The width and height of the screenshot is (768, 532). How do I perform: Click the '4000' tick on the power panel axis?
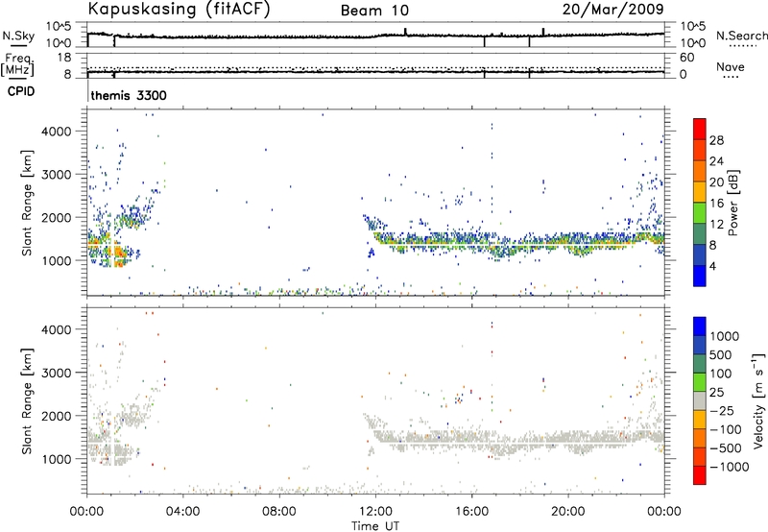pos(57,132)
